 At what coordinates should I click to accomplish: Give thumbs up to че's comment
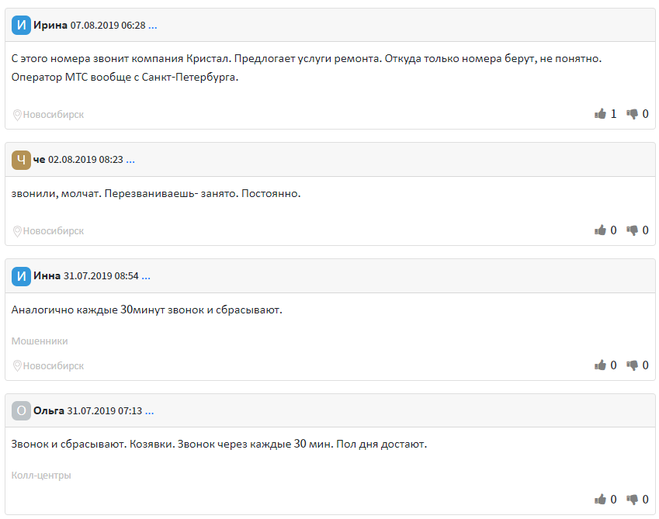tap(600, 230)
